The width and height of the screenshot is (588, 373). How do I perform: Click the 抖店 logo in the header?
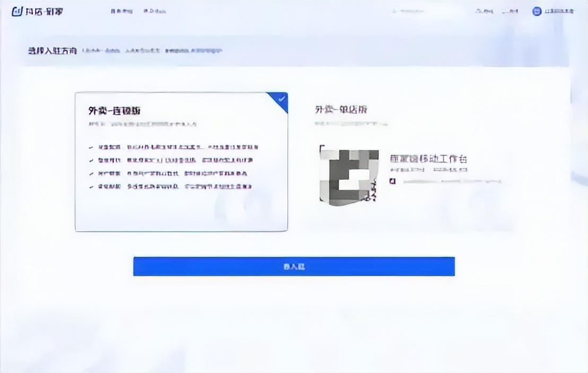pyautogui.click(x=37, y=11)
